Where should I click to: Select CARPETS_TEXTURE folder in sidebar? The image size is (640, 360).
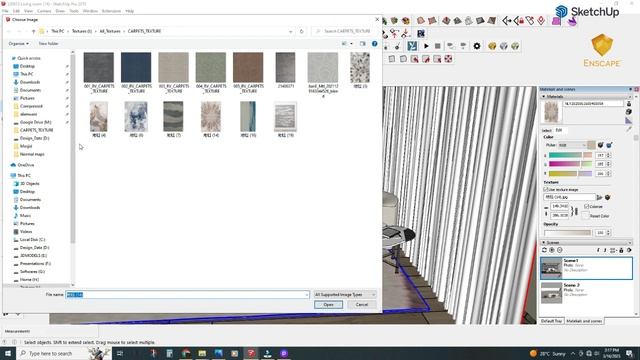pos(36,130)
